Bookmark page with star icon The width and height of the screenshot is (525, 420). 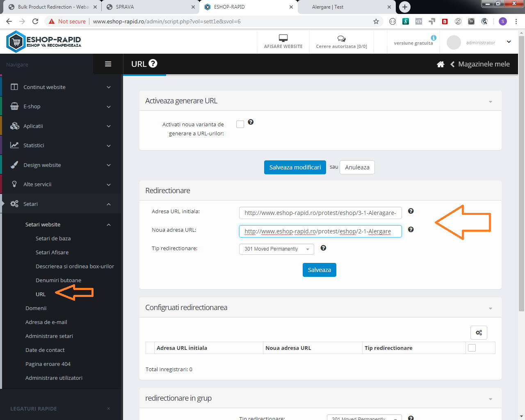coord(376,21)
